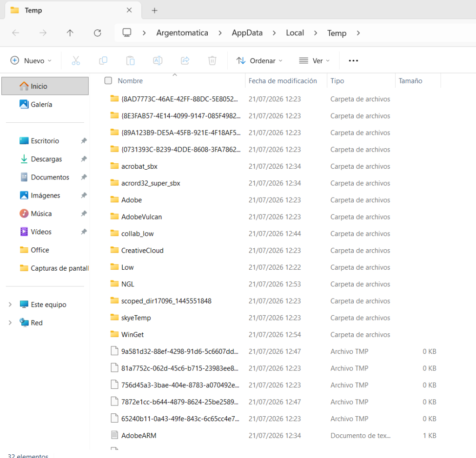Click the Copy icon in toolbar
Image resolution: width=476 pixels, height=458 pixels.
pyautogui.click(x=103, y=61)
